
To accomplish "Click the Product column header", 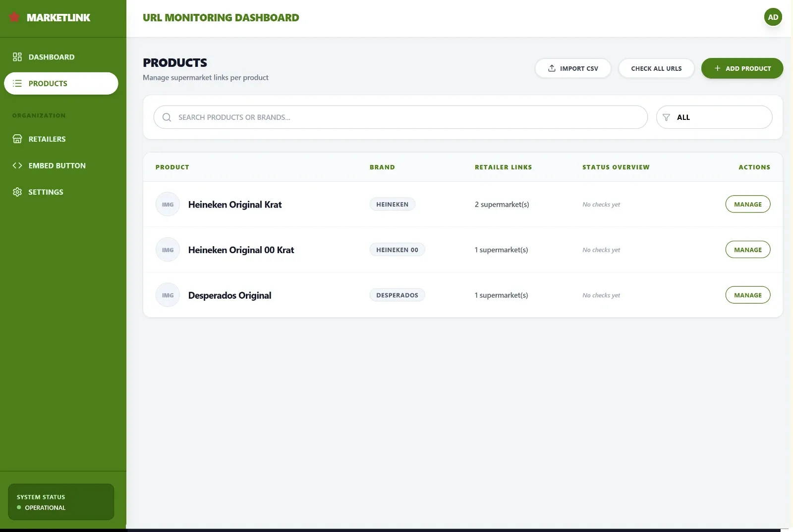I will click(x=172, y=167).
